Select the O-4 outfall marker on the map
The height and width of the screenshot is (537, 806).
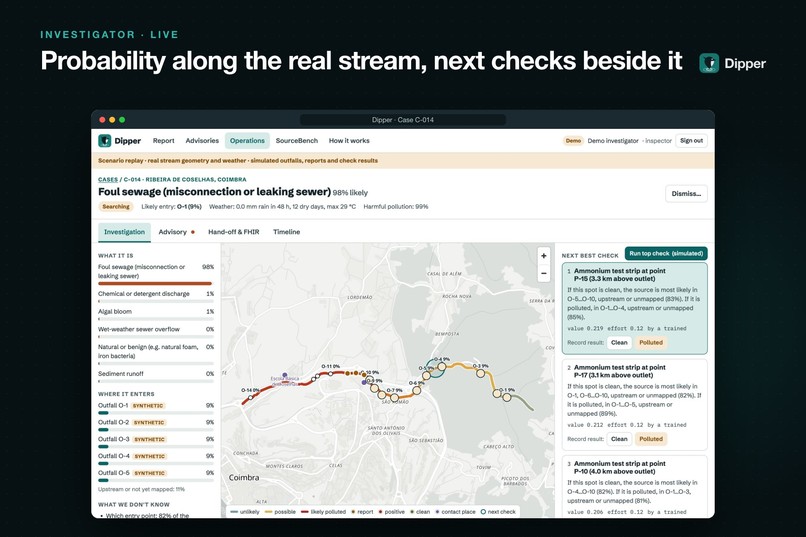[x=442, y=366]
